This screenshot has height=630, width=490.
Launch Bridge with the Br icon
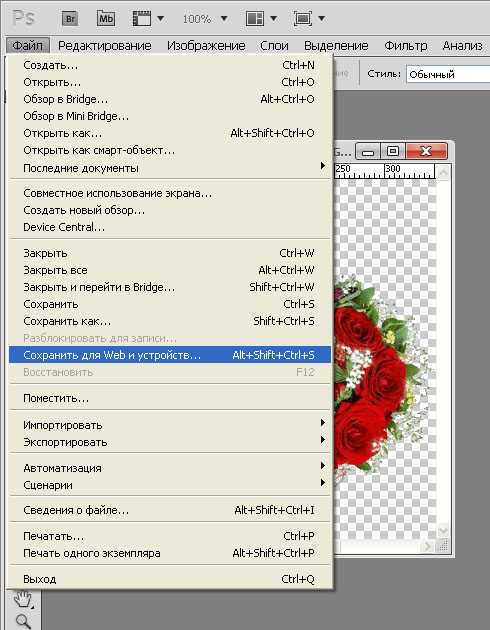(70, 18)
